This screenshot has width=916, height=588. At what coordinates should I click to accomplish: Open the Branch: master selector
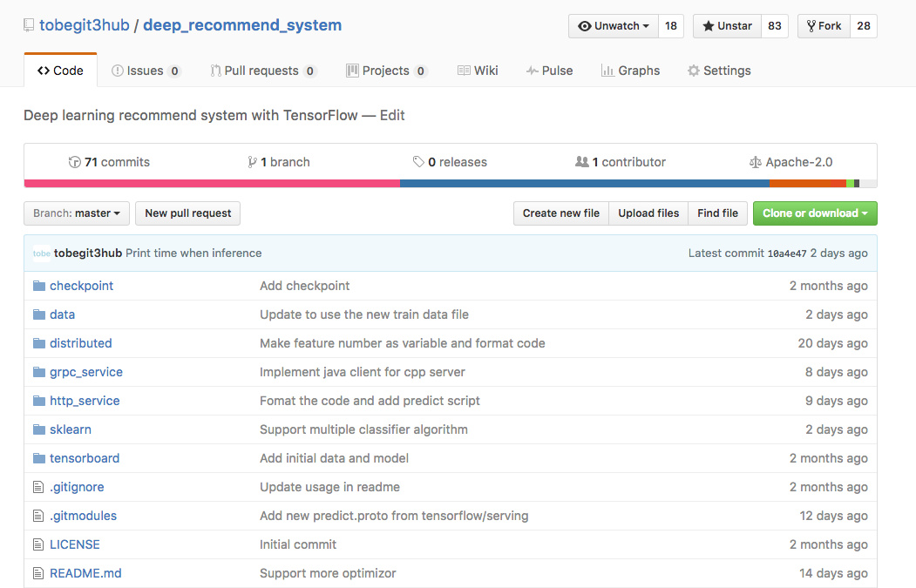pyautogui.click(x=77, y=213)
